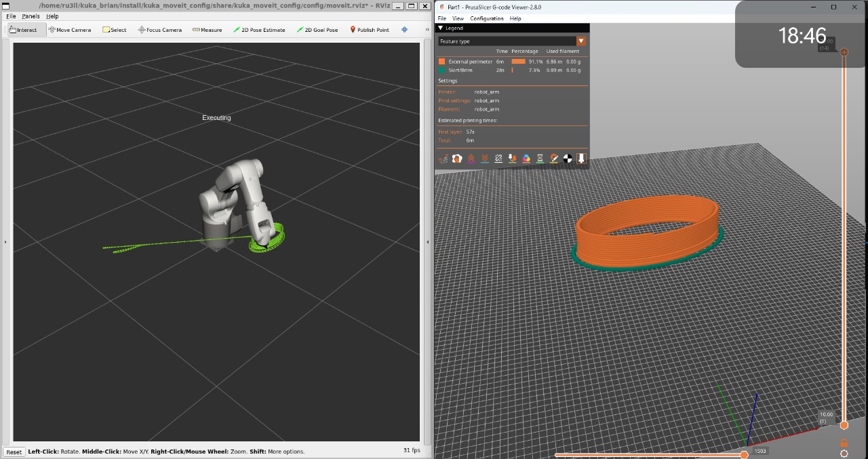Click the blue plus add-tool icon
This screenshot has width=868, height=459.
click(x=404, y=30)
